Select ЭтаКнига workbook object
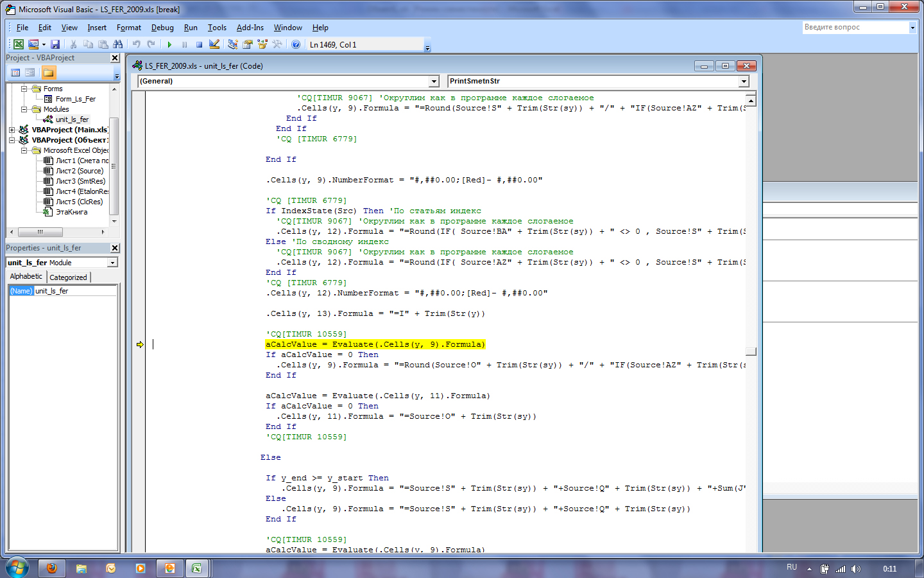The width and height of the screenshot is (924, 578). click(x=71, y=212)
